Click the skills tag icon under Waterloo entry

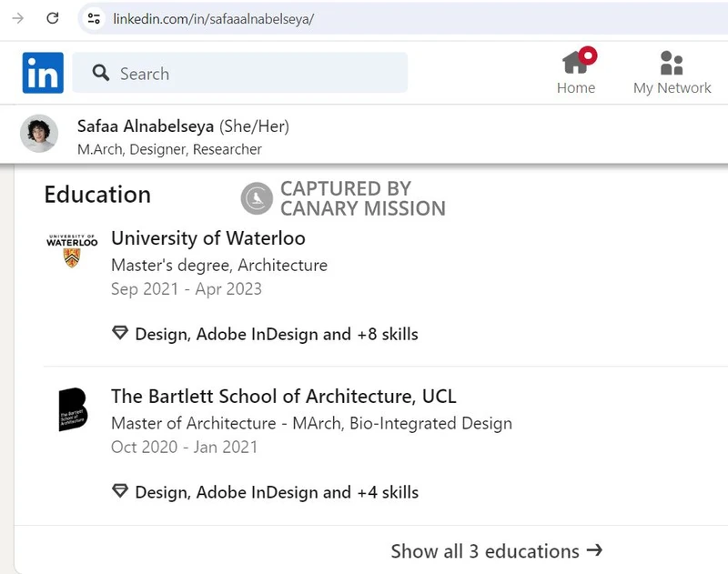pos(119,333)
